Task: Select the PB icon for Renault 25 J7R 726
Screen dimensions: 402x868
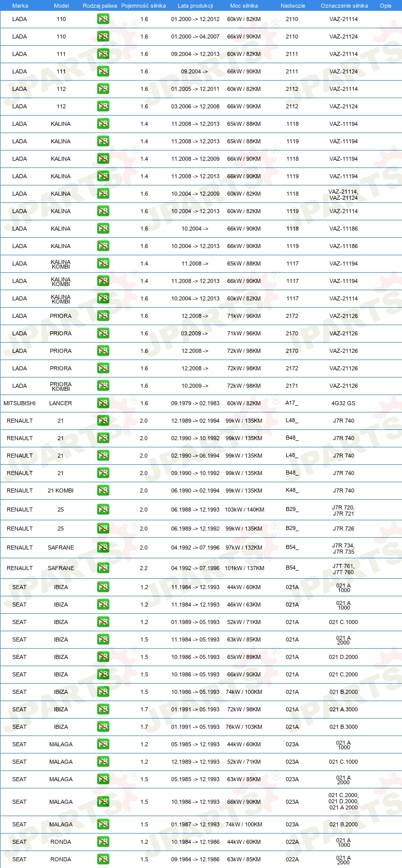Action: pyautogui.click(x=103, y=529)
